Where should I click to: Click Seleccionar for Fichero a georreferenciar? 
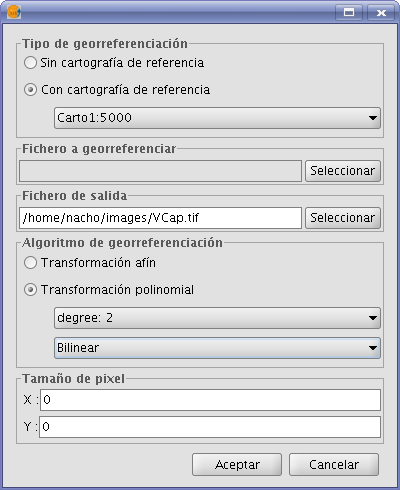click(343, 171)
